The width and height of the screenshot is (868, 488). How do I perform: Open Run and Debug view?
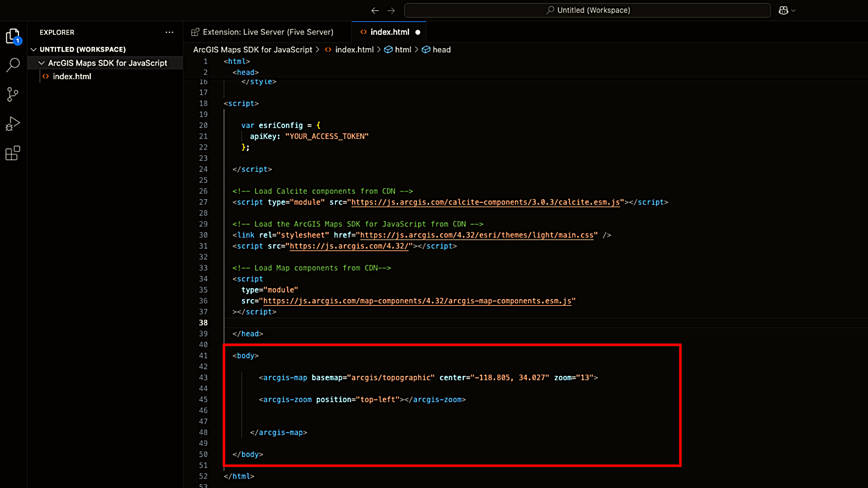tap(13, 124)
